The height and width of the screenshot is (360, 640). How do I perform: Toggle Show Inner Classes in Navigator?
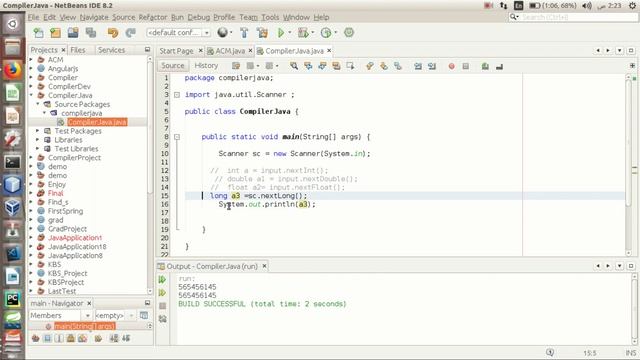82,338
